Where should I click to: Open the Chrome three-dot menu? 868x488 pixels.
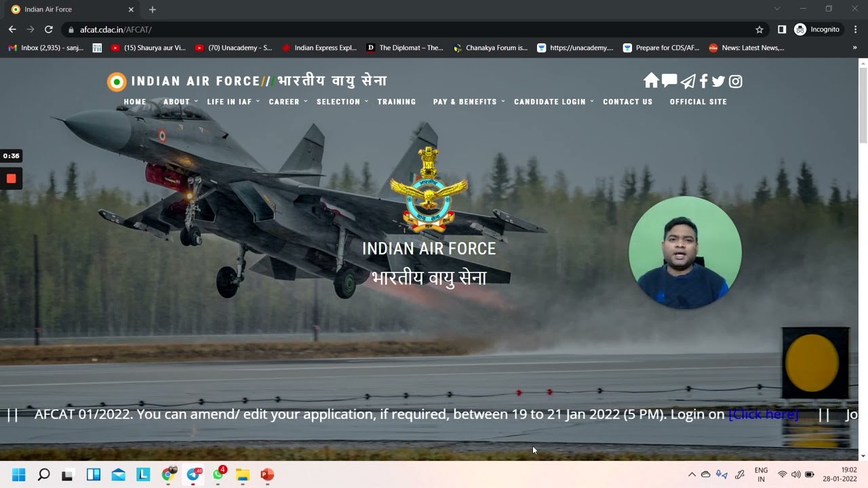pos(855,29)
